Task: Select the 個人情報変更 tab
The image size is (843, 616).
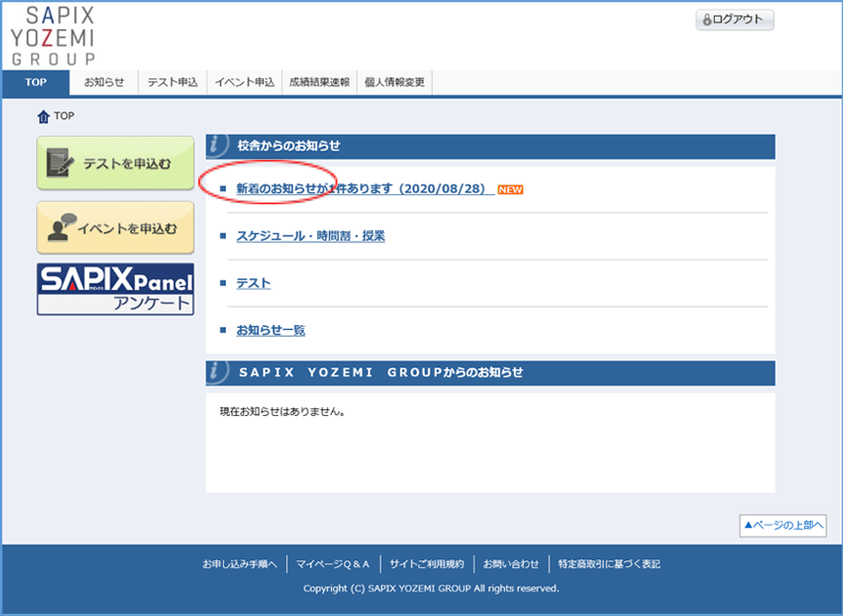Action: click(394, 83)
